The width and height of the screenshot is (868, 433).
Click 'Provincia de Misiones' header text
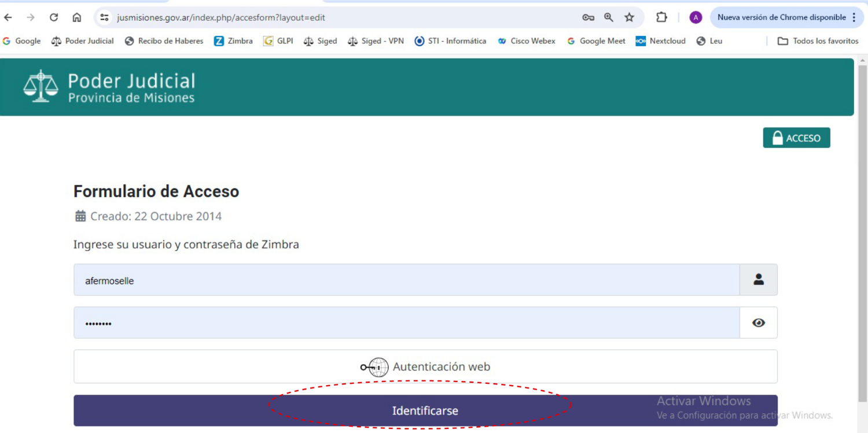(x=131, y=98)
